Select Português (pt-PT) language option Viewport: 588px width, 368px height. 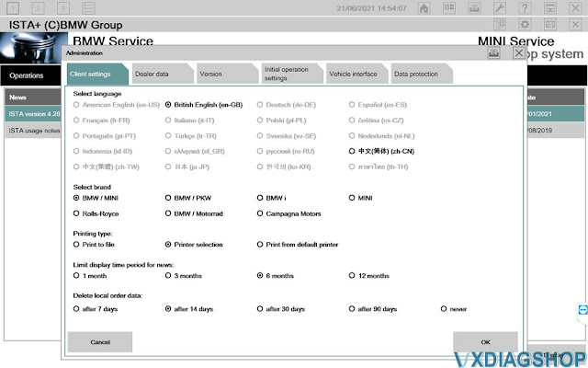[x=105, y=136]
